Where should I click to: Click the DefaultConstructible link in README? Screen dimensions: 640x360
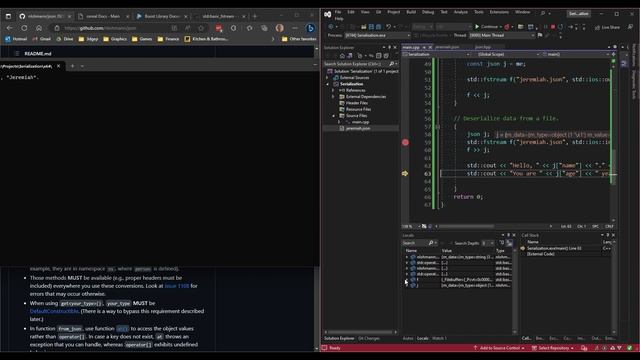pos(54,311)
